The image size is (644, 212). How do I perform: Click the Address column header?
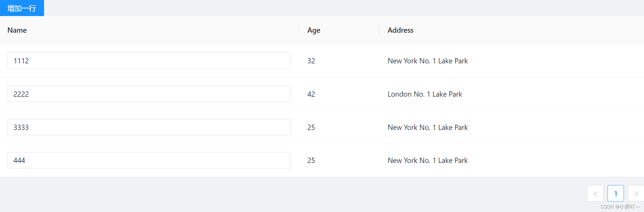[400, 30]
